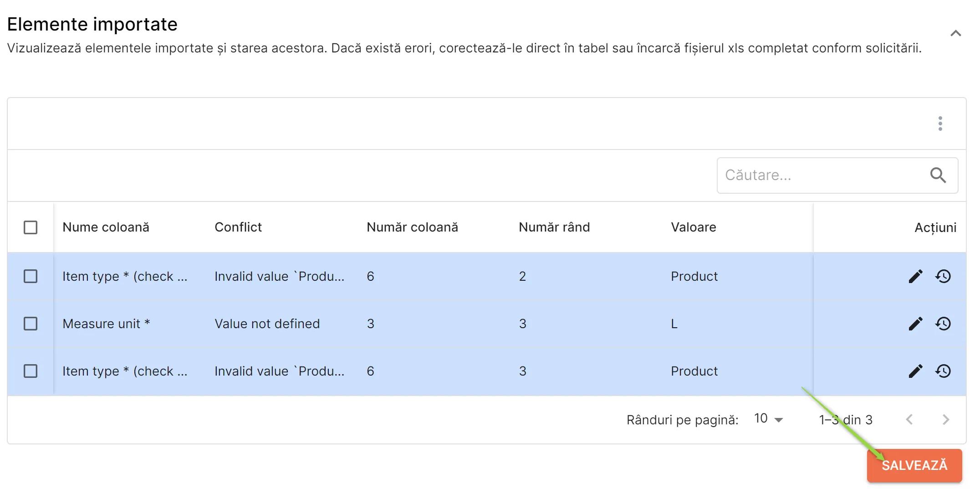
Task: Go to the next table page
Action: [x=946, y=419]
